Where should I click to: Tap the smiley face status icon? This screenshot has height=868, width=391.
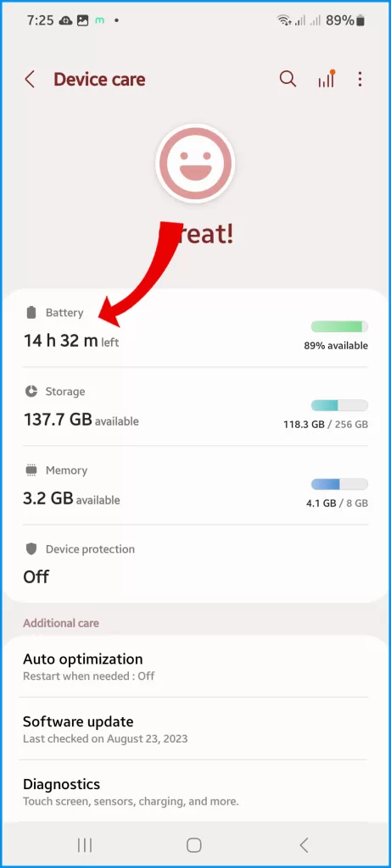(195, 164)
